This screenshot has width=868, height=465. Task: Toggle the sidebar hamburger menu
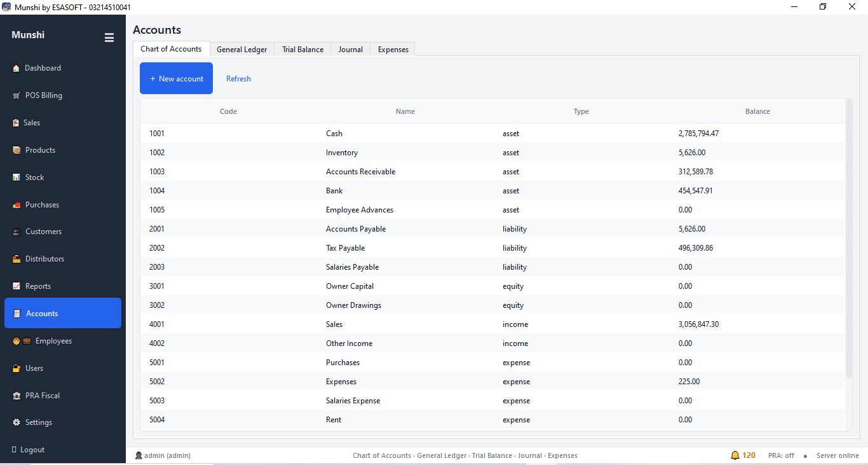tap(109, 38)
